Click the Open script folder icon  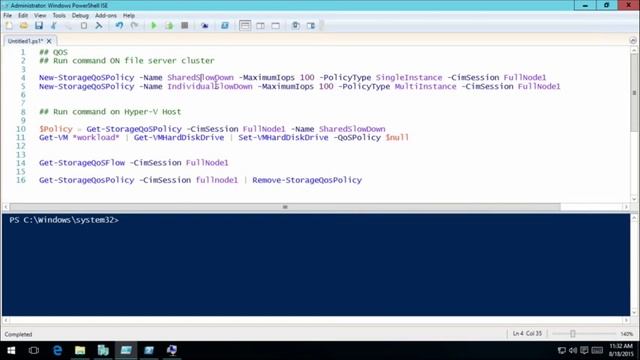click(24, 26)
